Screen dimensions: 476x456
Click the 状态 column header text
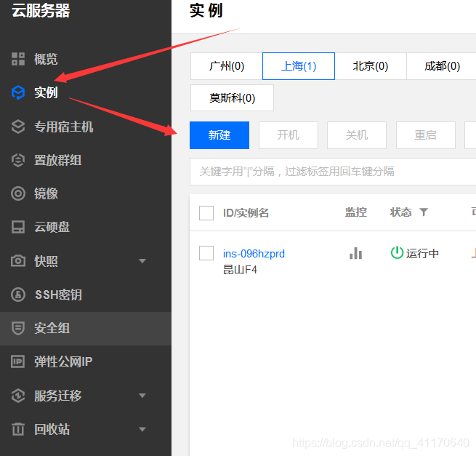tap(400, 212)
